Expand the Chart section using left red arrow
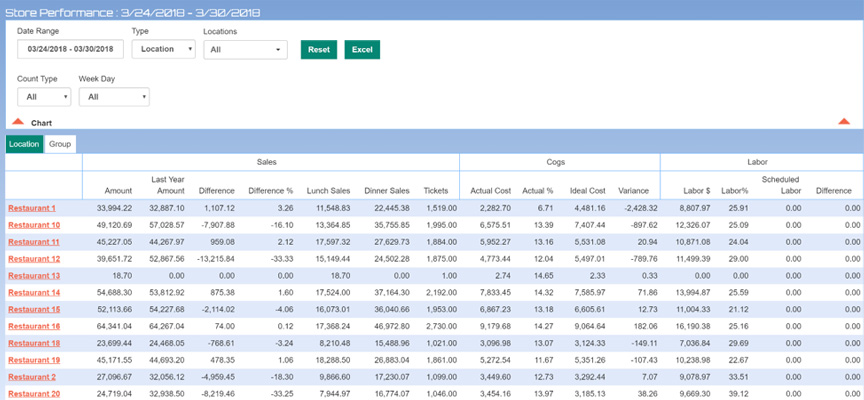The width and height of the screenshot is (864, 400). click(x=18, y=122)
